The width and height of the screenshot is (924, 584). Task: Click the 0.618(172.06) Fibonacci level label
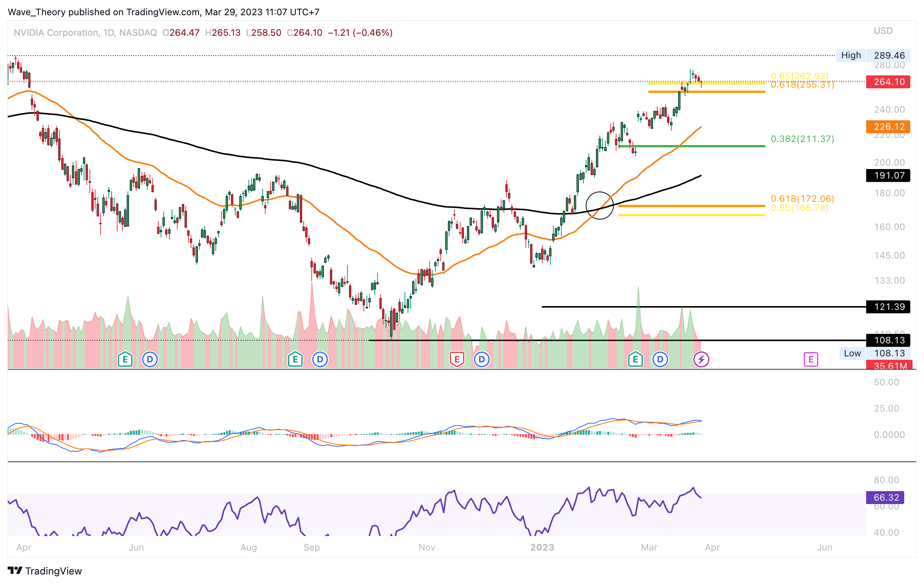click(x=802, y=198)
